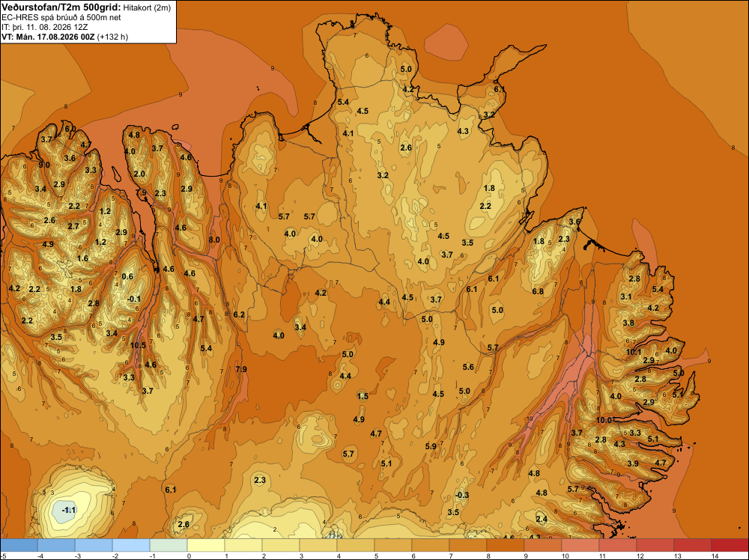The width and height of the screenshot is (749, 560).
Task: Pick the legend swatch labeled 11
Action: pos(618,545)
